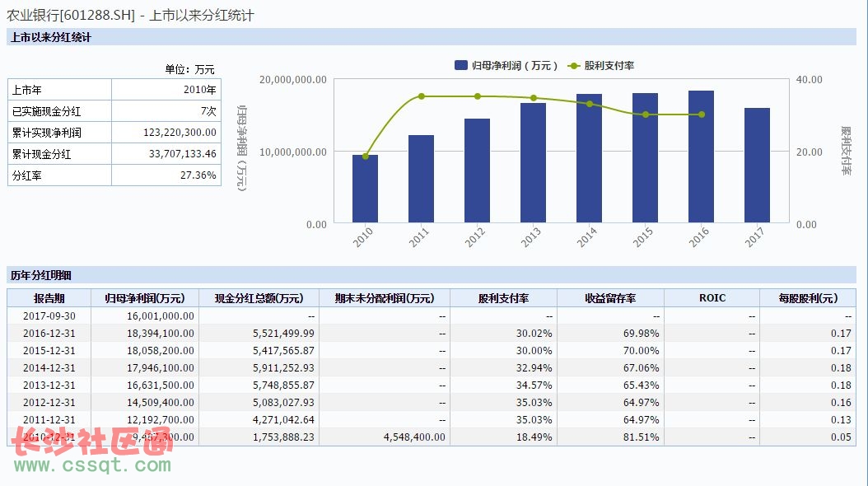This screenshot has width=868, height=486.
Task: Click dividend per share 0.16
Action: pyautogui.click(x=841, y=403)
